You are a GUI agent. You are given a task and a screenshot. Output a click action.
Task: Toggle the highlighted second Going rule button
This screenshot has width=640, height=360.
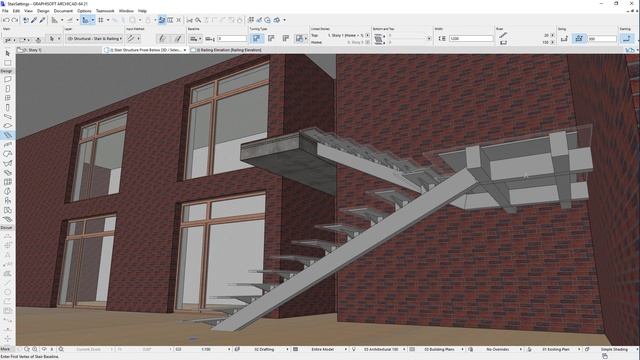pos(579,38)
